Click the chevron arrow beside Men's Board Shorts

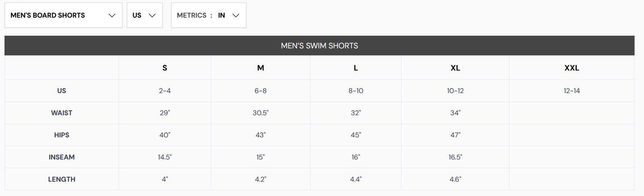click(112, 16)
